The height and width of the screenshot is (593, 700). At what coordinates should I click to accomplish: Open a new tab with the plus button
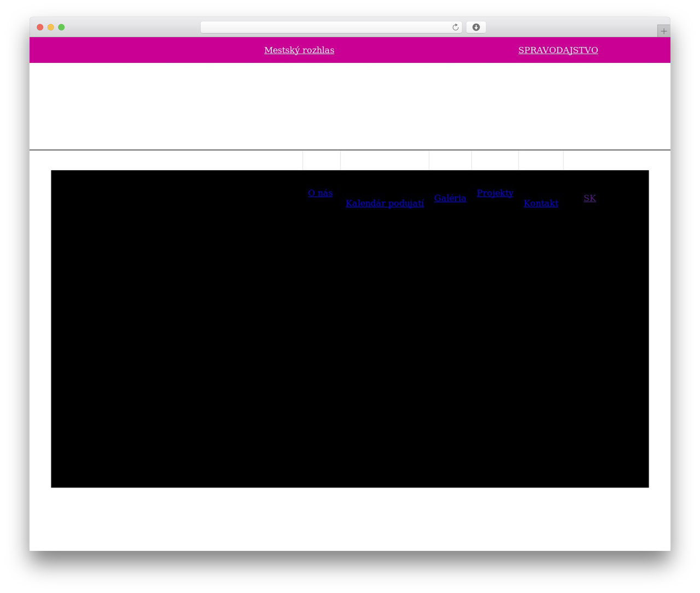point(664,31)
